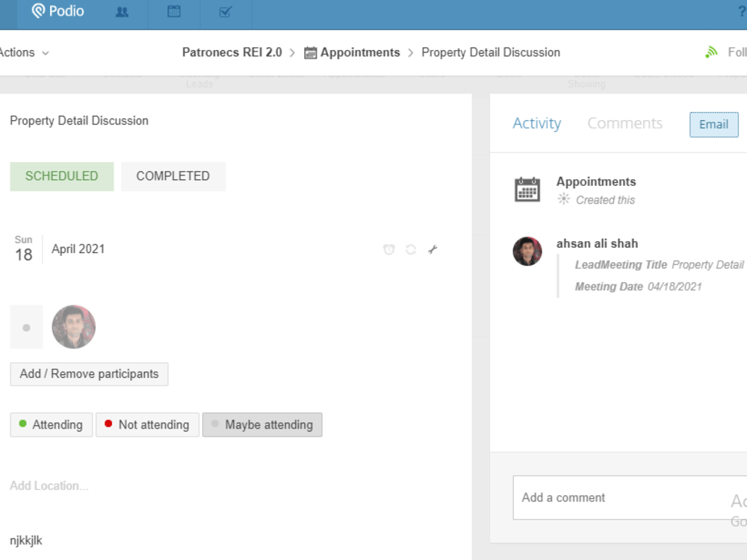Expand the Actions dropdown menu

[x=24, y=52]
